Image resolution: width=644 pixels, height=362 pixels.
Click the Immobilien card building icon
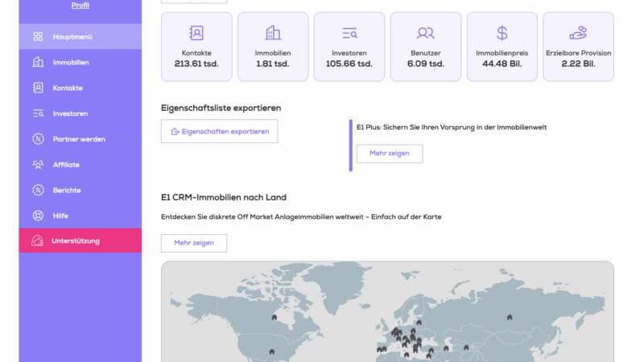click(273, 33)
